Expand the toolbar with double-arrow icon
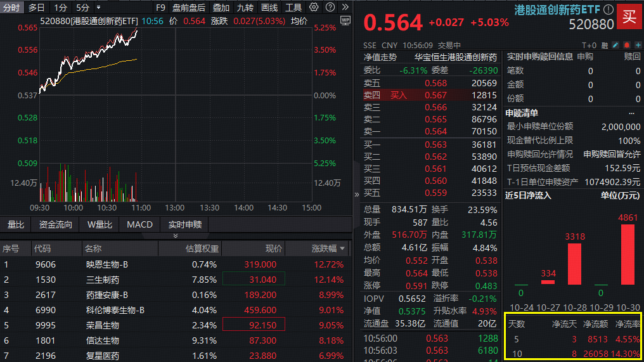This screenshot has height=362, width=644. pyautogui.click(x=344, y=8)
